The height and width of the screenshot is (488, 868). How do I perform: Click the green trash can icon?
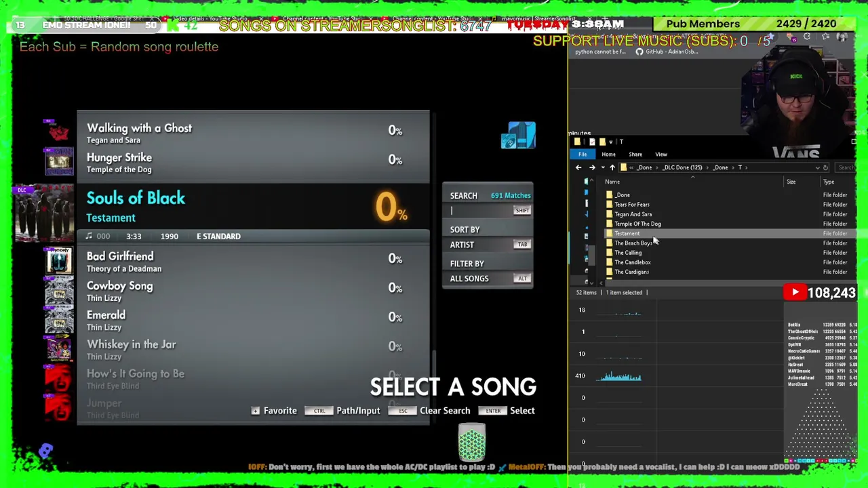(471, 442)
